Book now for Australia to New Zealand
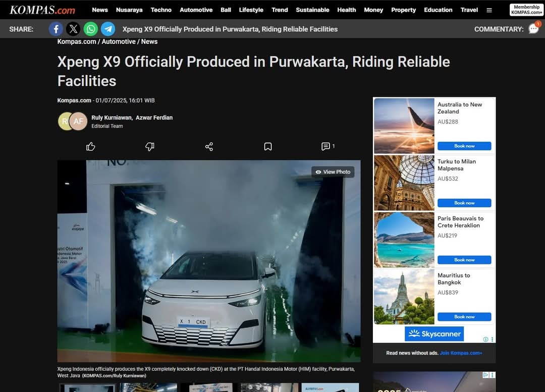The image size is (545, 392). [x=464, y=146]
